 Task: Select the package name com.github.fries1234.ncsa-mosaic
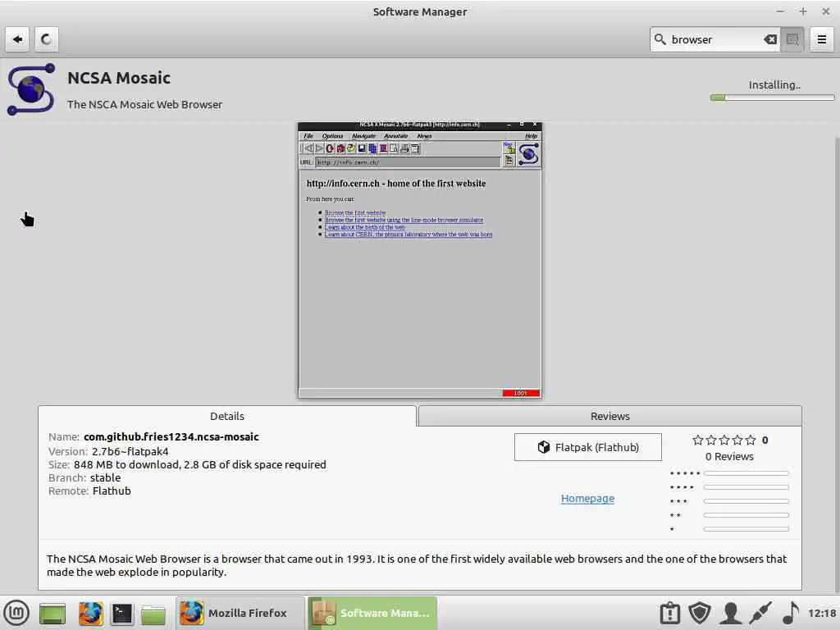click(171, 436)
